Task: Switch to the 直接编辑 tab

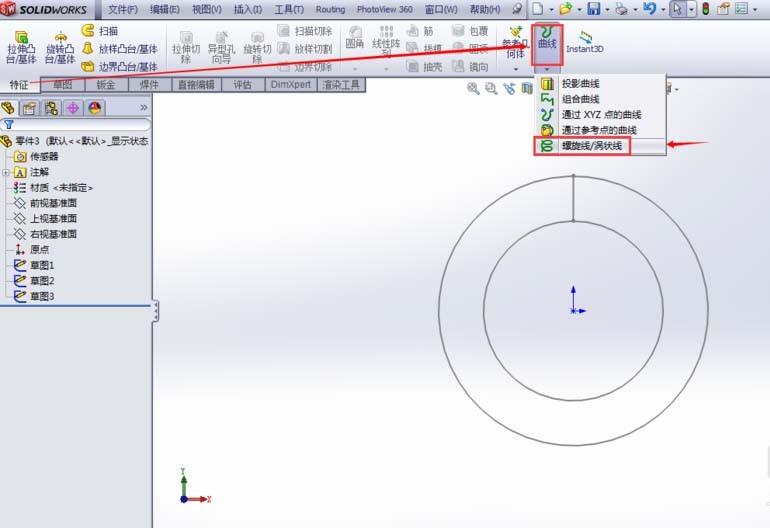Action: tap(196, 84)
